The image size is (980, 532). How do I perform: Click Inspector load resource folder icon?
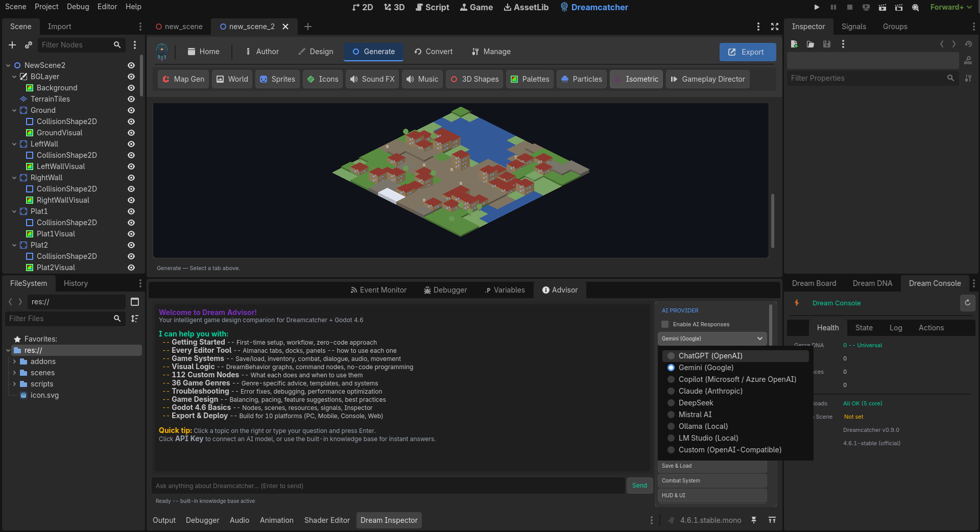tap(810, 44)
